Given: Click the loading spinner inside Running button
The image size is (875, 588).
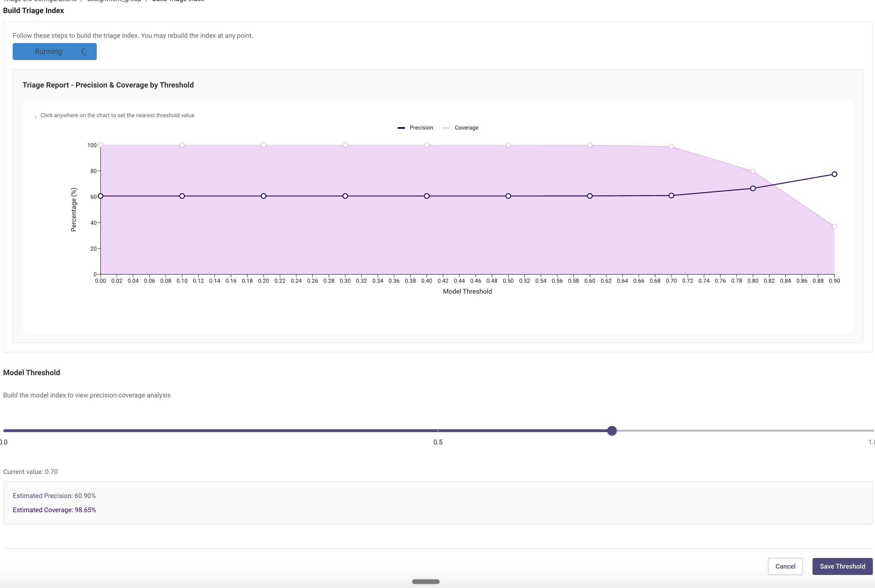Looking at the screenshot, I should pos(84,52).
